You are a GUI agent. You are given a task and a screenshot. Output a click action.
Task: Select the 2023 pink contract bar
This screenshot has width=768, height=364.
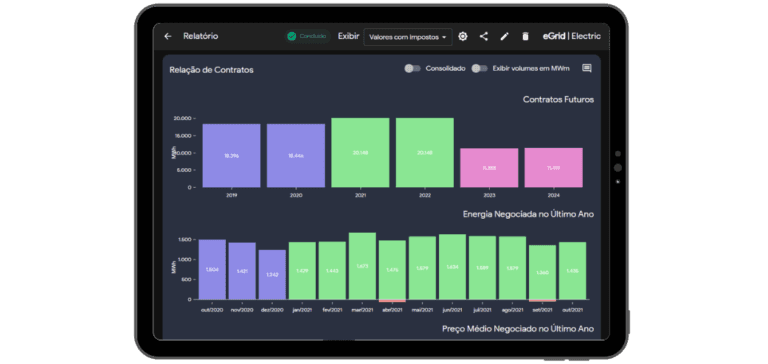tap(489, 168)
